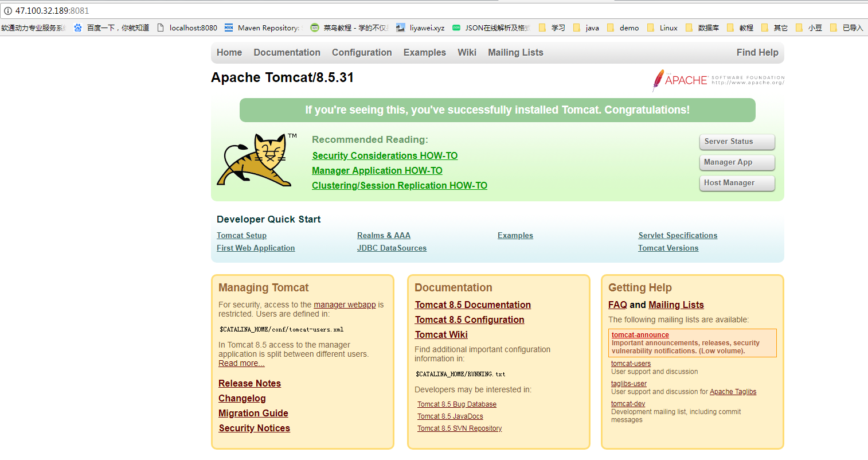Click the Server Status button
The width and height of the screenshot is (868, 460).
click(x=737, y=142)
